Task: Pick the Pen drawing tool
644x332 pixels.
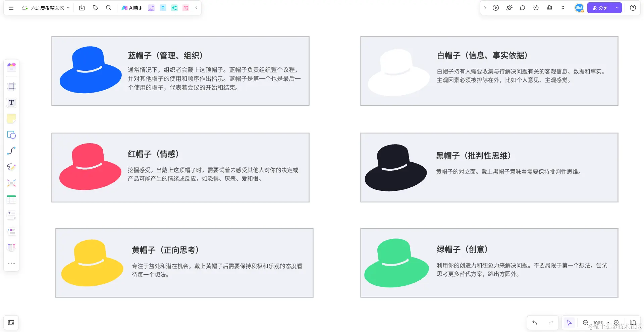Action: pyautogui.click(x=11, y=167)
